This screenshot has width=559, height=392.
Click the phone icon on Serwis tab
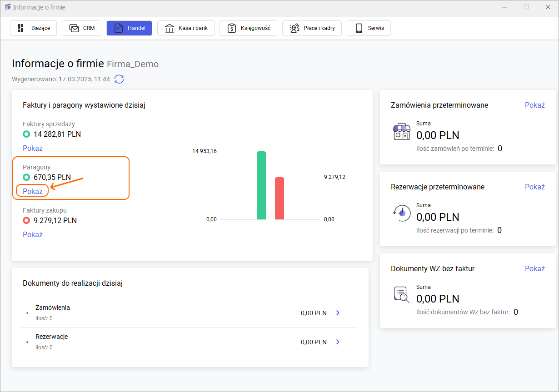tap(359, 28)
